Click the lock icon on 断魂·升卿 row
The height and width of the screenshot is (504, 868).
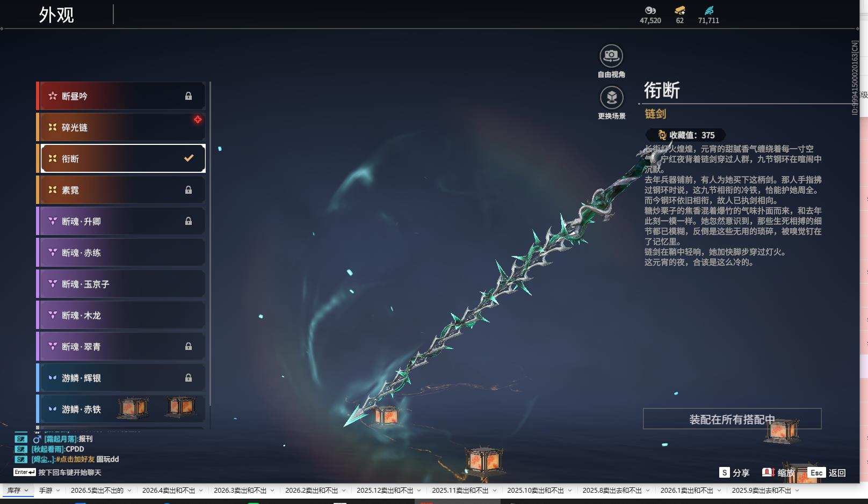(189, 221)
